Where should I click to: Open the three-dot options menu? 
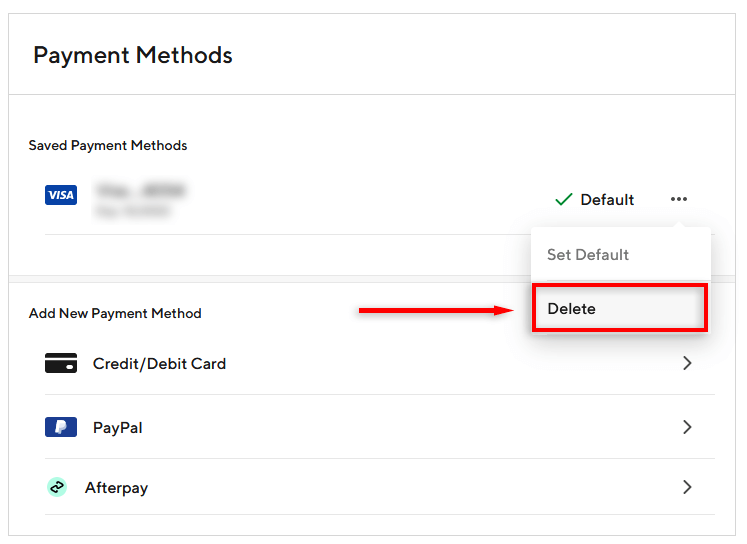(679, 199)
